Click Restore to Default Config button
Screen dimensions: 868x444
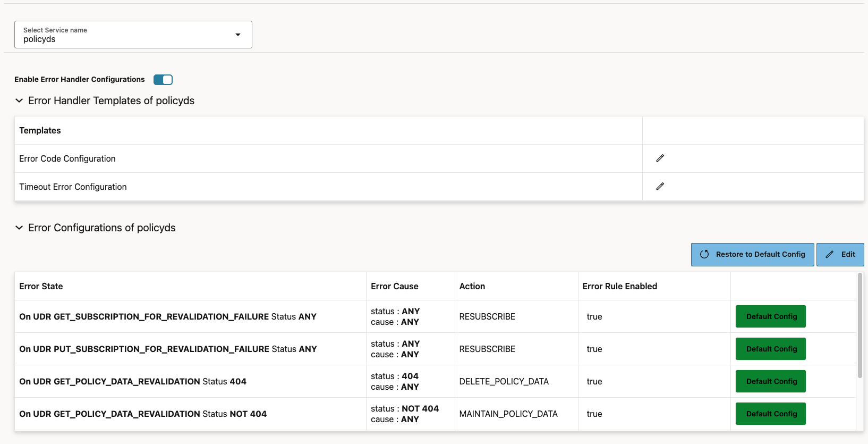752,255
